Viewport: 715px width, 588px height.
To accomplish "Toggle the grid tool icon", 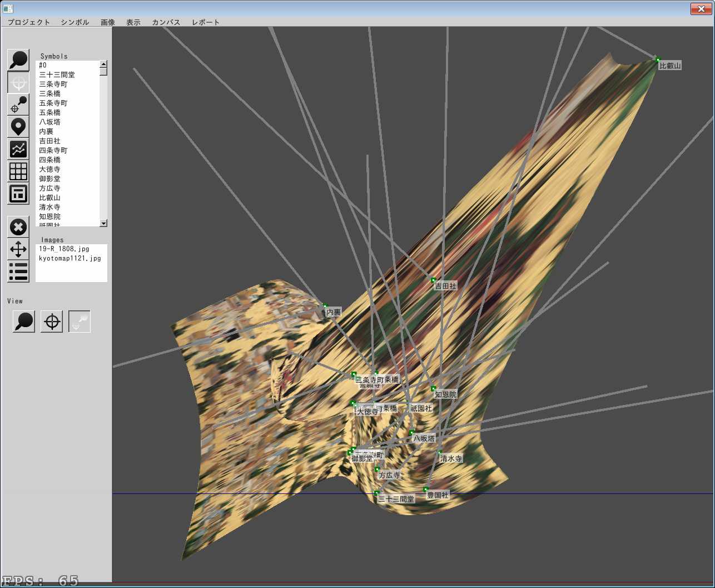I will pos(18,171).
